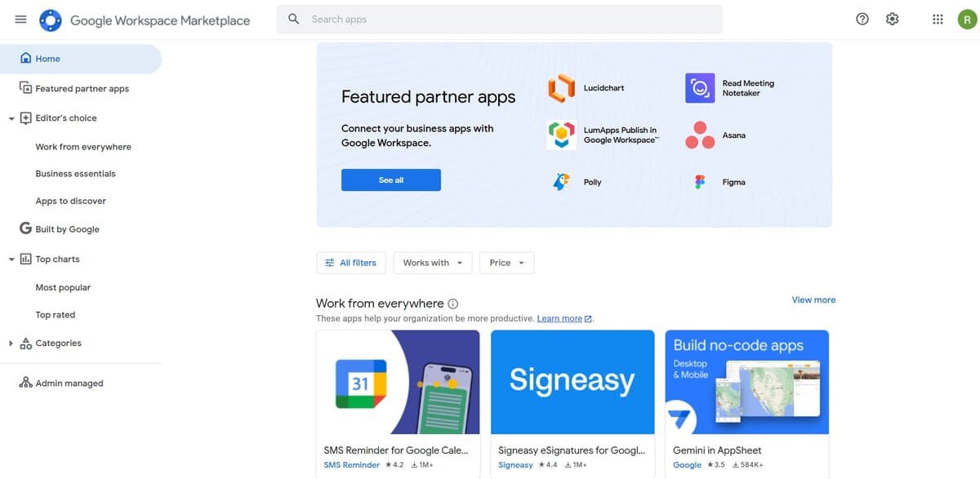Viewport: 980px width, 479px height.
Task: Select the Figma featured app icon
Action: [x=700, y=182]
